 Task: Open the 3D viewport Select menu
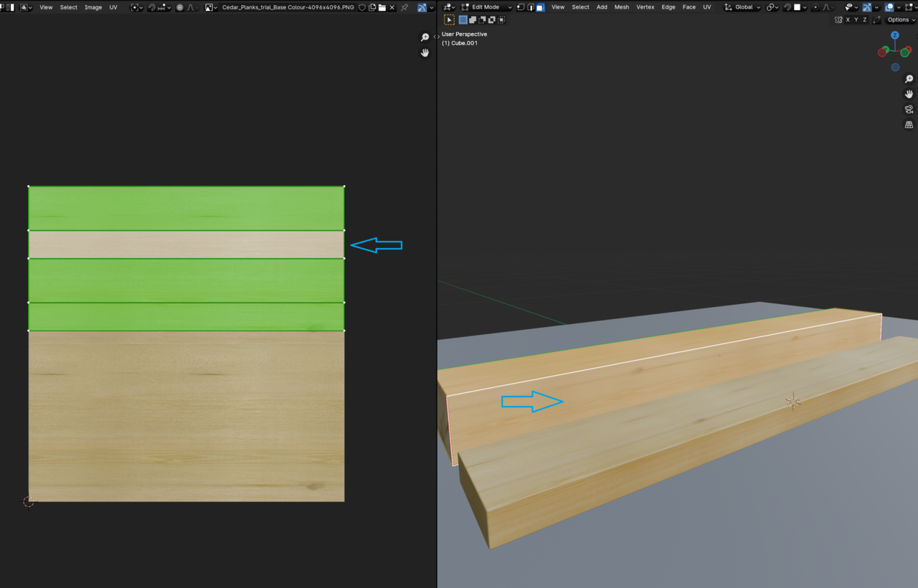point(580,7)
